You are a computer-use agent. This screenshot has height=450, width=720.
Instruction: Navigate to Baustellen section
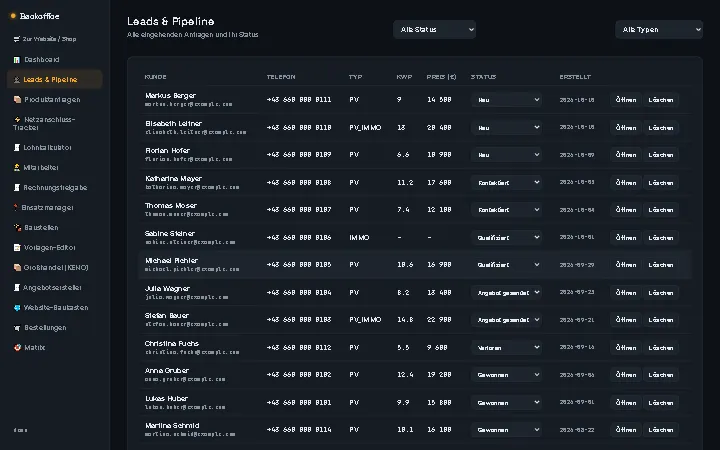54,227
